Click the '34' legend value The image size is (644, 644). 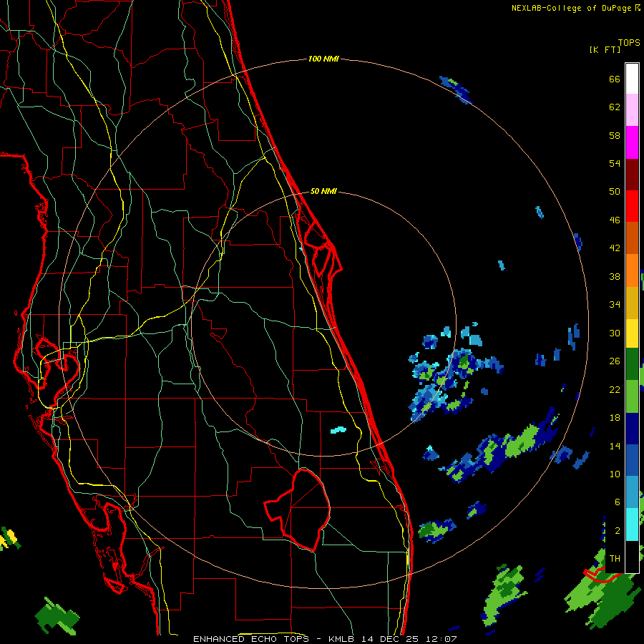(615, 305)
